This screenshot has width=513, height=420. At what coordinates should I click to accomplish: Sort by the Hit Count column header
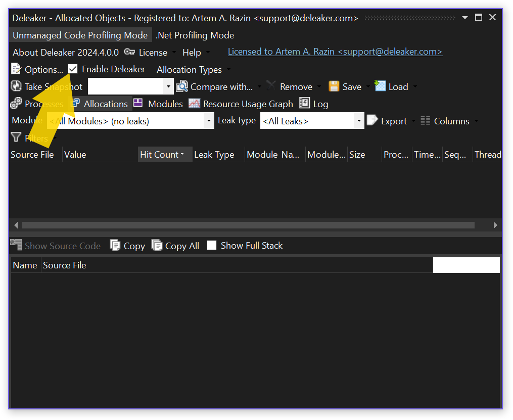pos(159,155)
